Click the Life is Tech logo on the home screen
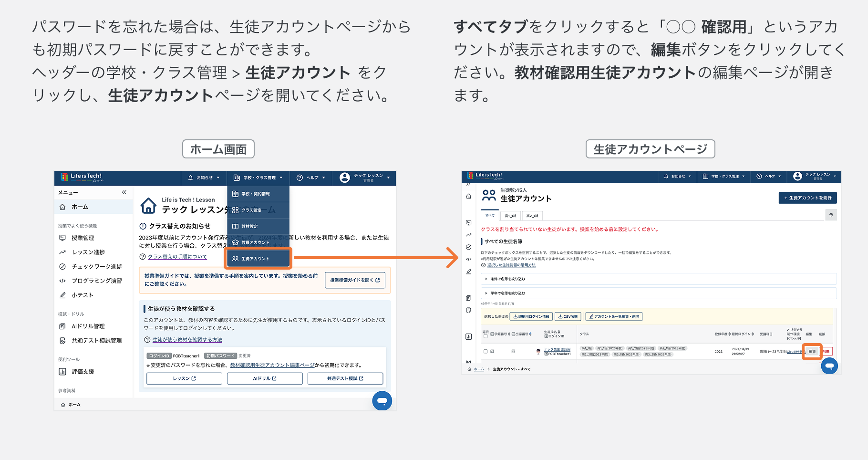Screen dimensions: 868x460 [x=81, y=178]
